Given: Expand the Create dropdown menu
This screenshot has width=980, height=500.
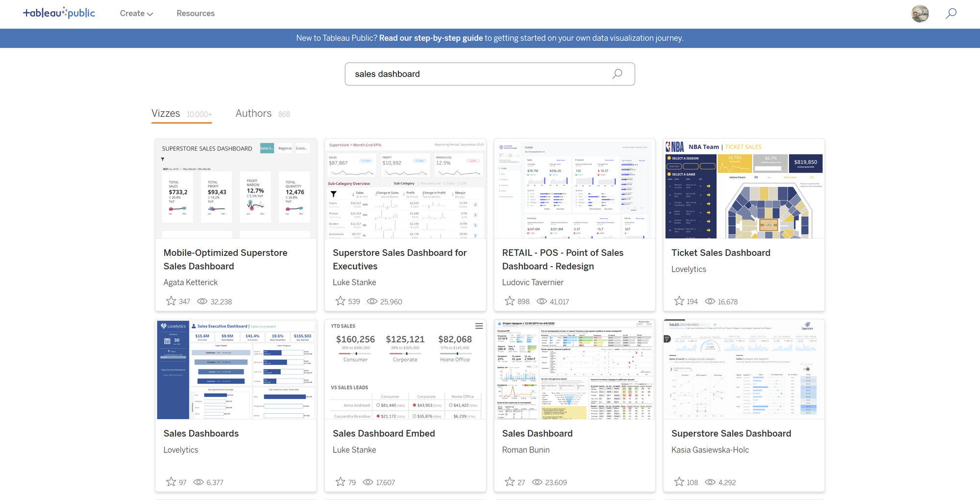Looking at the screenshot, I should coord(136,14).
